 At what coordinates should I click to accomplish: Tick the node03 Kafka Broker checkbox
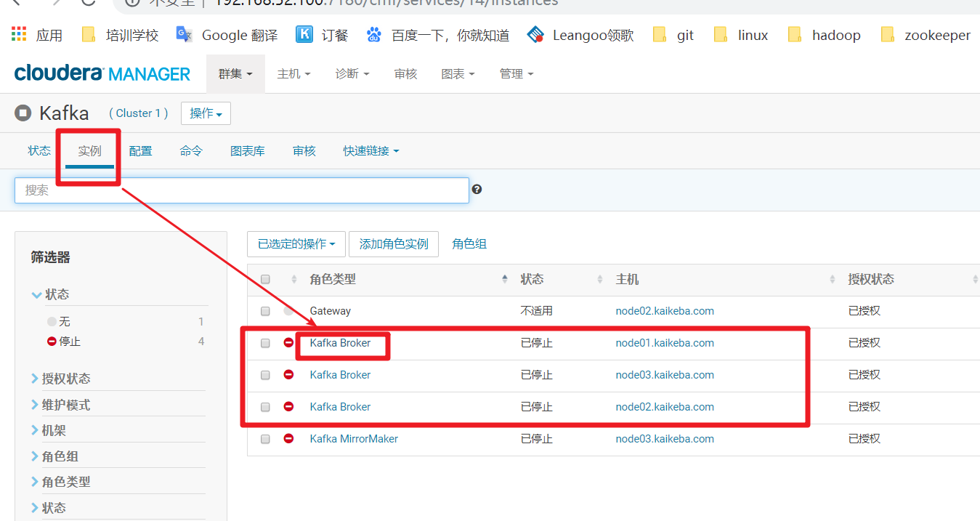coord(265,375)
